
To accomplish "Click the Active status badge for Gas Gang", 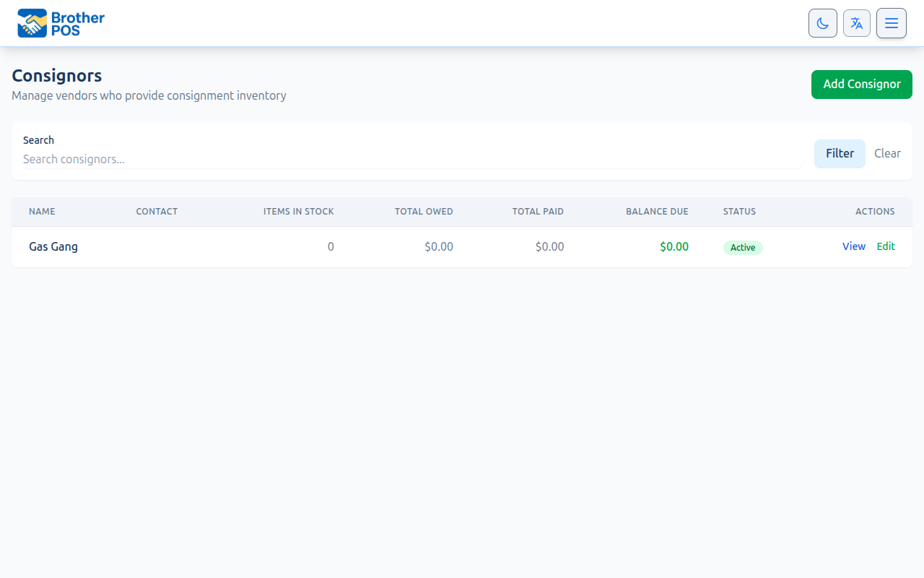I will point(743,248).
